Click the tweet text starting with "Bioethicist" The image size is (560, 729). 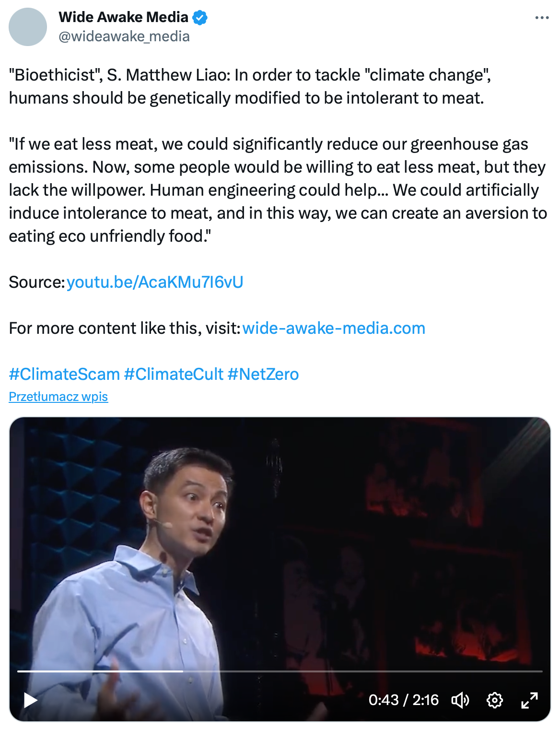point(249,86)
